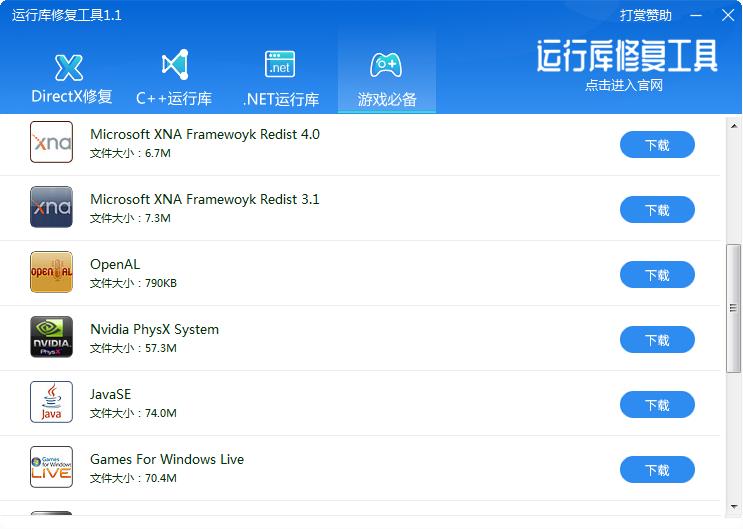Open the .NET运行库 tab icon
The height and width of the screenshot is (529, 743).
[280, 64]
